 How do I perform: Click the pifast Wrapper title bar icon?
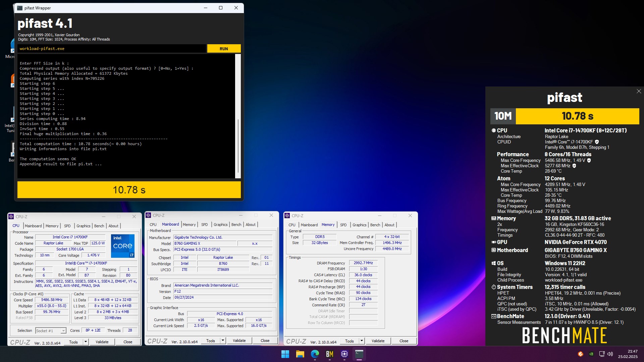click(x=20, y=8)
